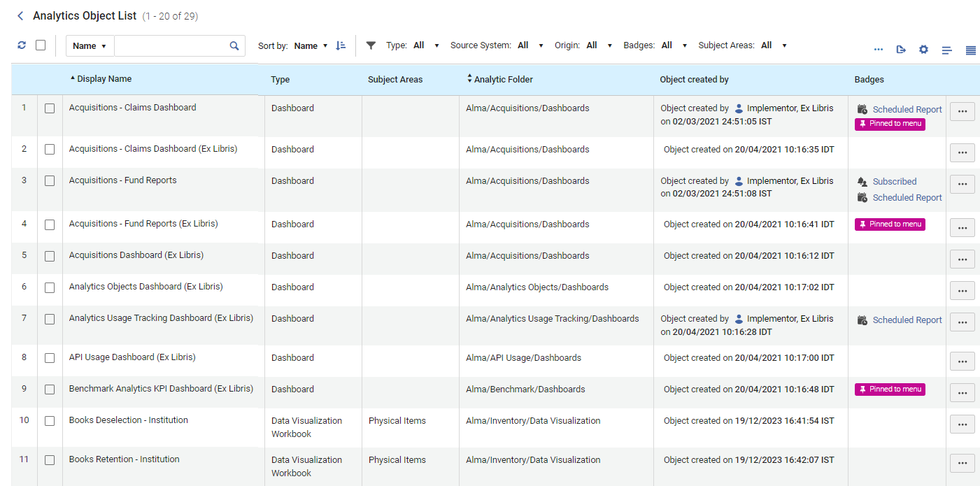This screenshot has width=980, height=486.
Task: Click Pinned to menu badge in row 9
Action: coord(890,389)
